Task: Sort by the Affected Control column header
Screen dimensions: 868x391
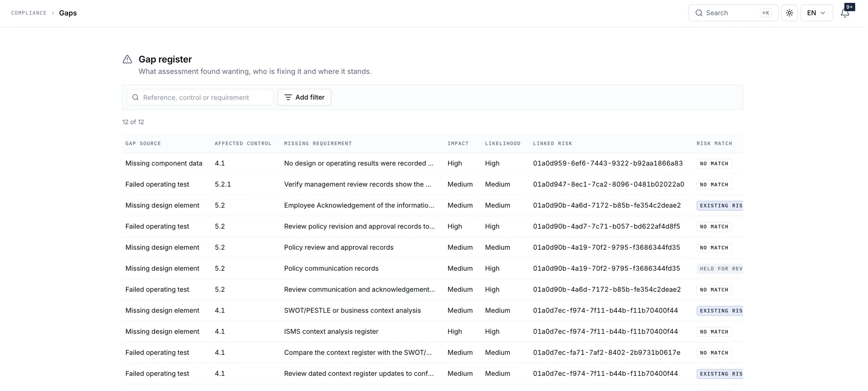Action: click(243, 143)
